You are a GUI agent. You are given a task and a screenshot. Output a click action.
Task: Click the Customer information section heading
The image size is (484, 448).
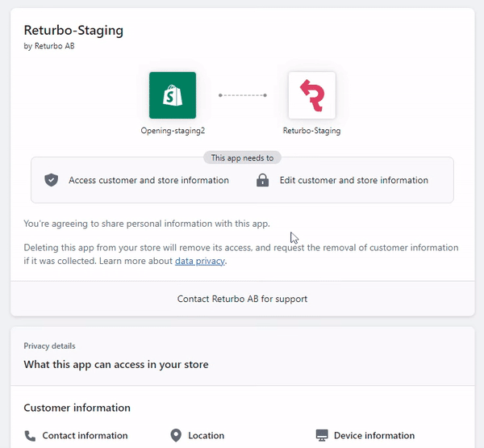(77, 408)
